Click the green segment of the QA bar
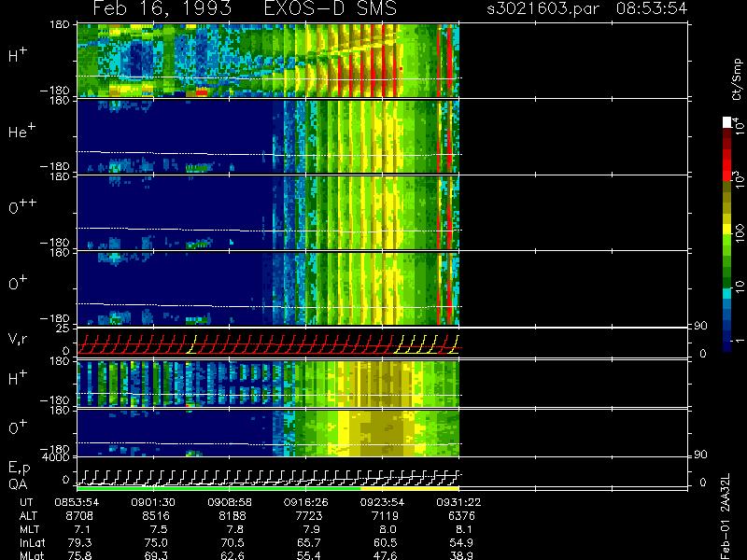Viewport: 747px width, 560px height. point(218,488)
